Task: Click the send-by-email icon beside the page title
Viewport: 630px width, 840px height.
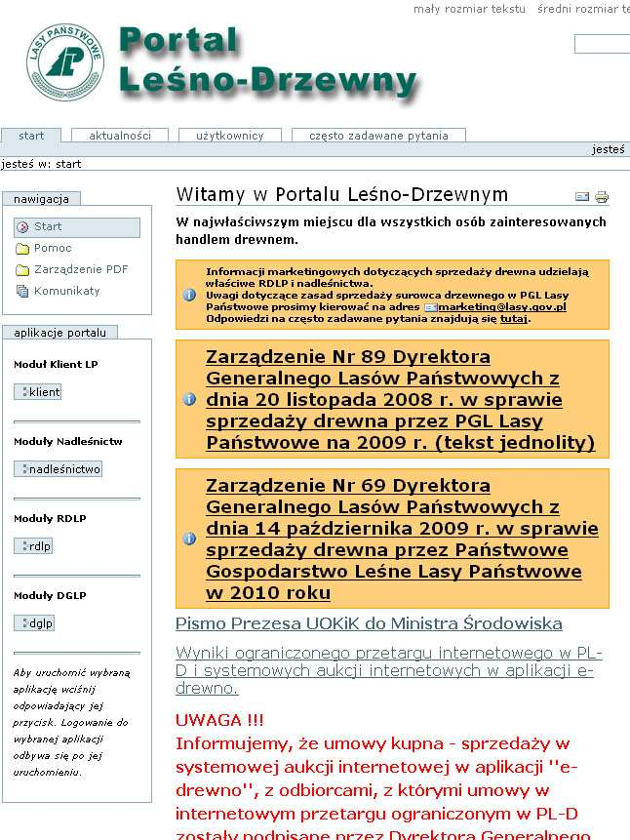Action: click(582, 197)
